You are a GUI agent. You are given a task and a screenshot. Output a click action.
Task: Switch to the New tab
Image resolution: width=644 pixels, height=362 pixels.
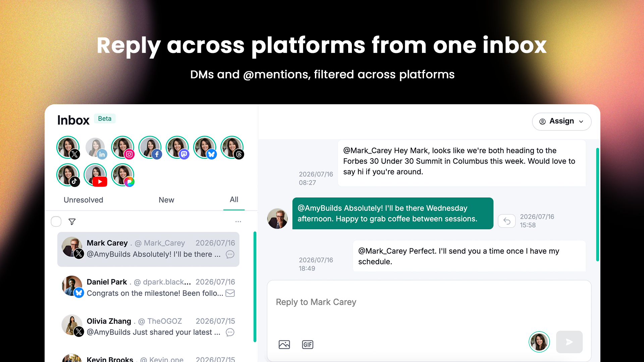pyautogui.click(x=166, y=200)
